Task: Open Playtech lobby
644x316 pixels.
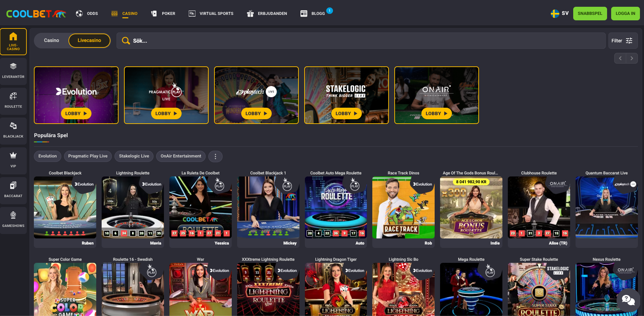Action: pos(256,113)
